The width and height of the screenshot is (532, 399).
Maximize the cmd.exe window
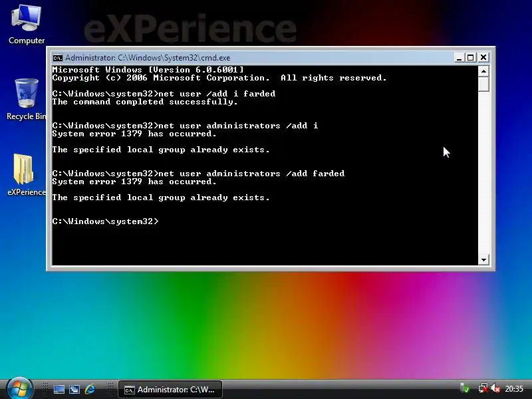[x=471, y=58]
